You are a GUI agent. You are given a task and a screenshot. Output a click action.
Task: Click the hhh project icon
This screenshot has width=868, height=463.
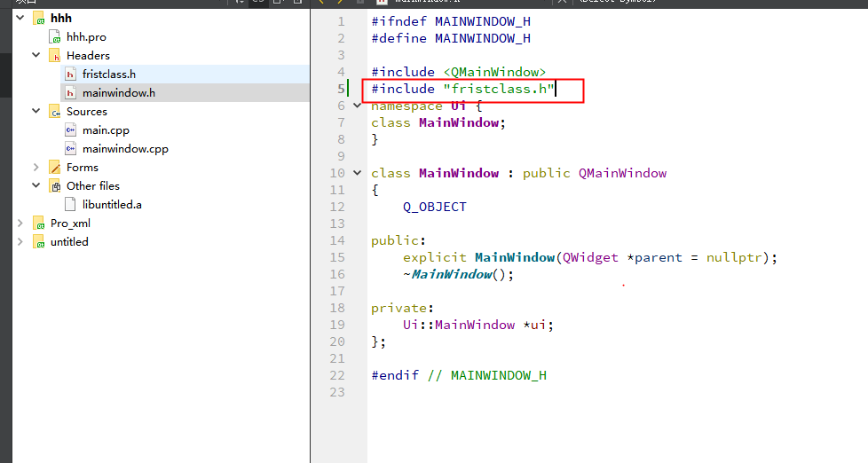(39, 19)
